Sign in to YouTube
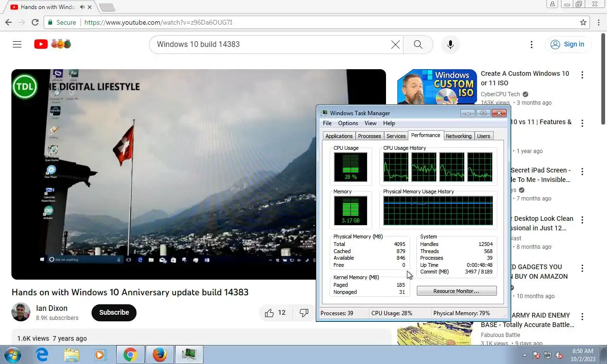The image size is (607, 364). (568, 44)
